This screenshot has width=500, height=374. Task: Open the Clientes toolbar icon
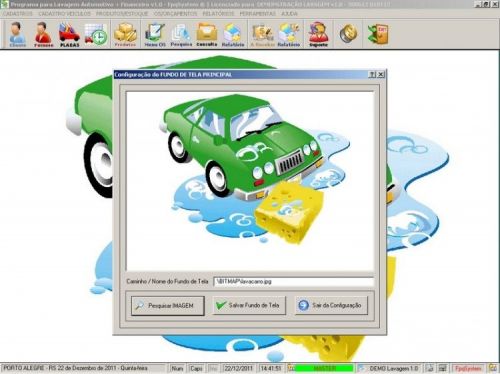click(x=17, y=34)
